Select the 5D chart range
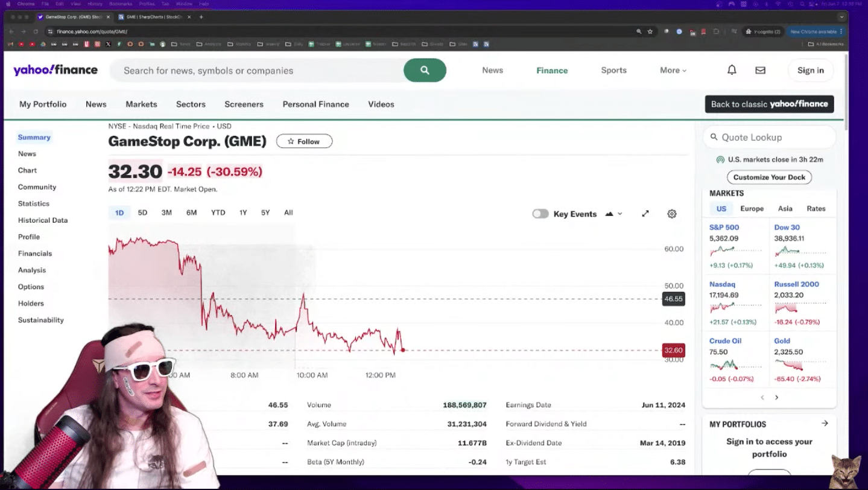The width and height of the screenshot is (868, 490). 142,212
